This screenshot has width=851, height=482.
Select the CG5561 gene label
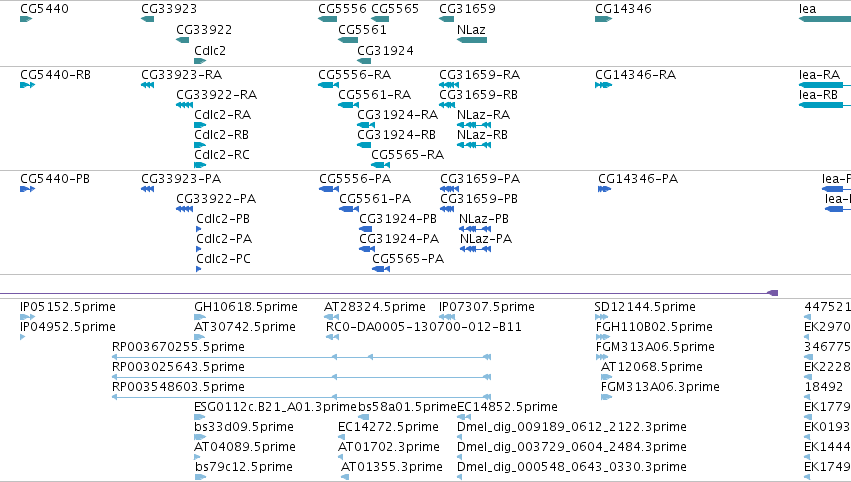coord(363,30)
